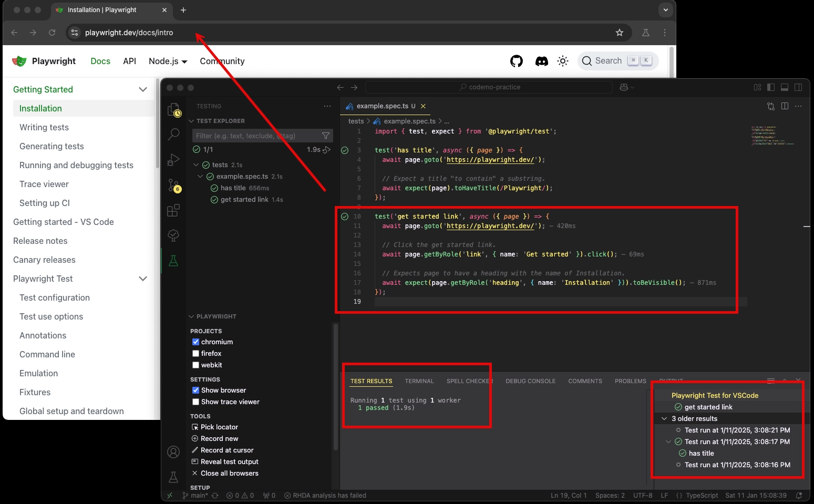Viewport: 814px width, 504px height.
Task: Click the browser back arrow
Action: click(x=14, y=33)
